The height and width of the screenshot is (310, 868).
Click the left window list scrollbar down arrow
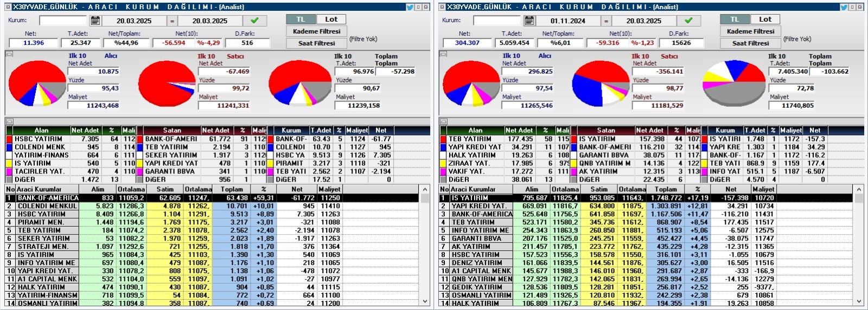click(x=425, y=301)
